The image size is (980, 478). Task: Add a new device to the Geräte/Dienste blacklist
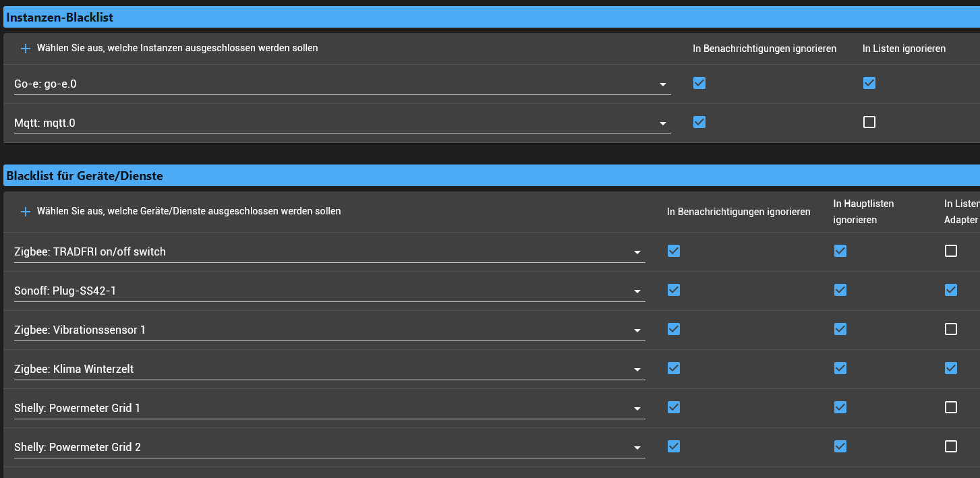tap(26, 212)
